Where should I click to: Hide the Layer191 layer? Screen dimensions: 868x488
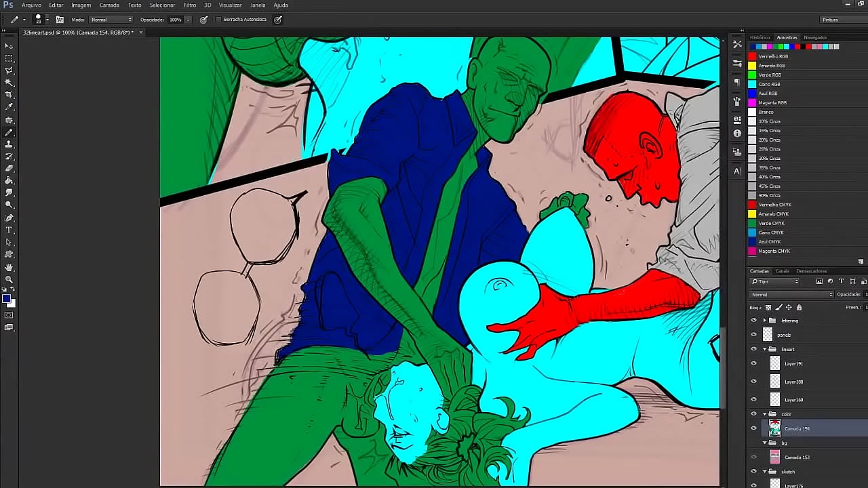754,363
